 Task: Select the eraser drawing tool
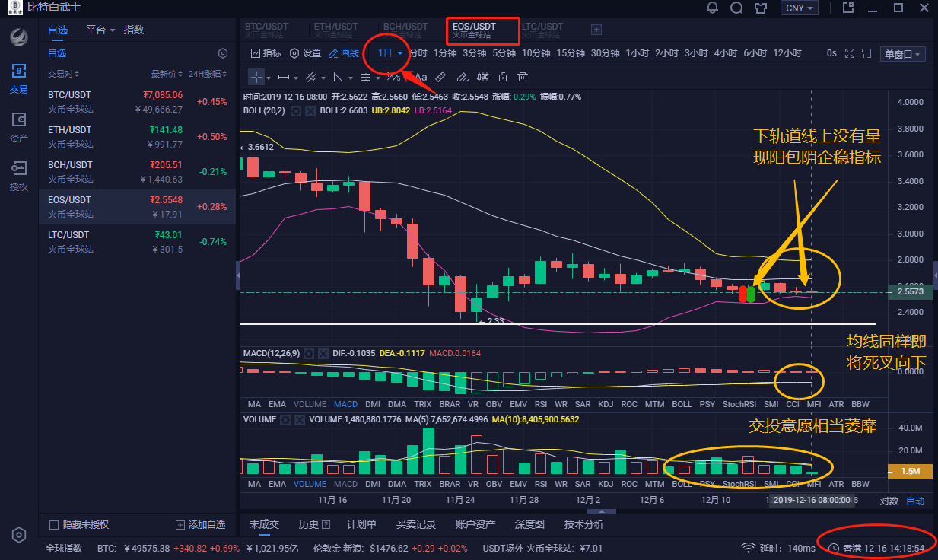click(x=461, y=77)
